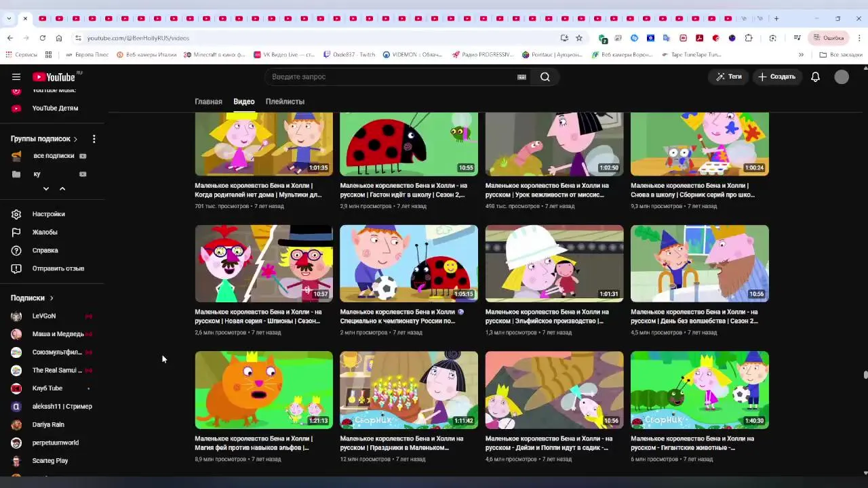Open the Сервисы apps bookmark
This screenshot has width=868, height=488.
point(22,54)
